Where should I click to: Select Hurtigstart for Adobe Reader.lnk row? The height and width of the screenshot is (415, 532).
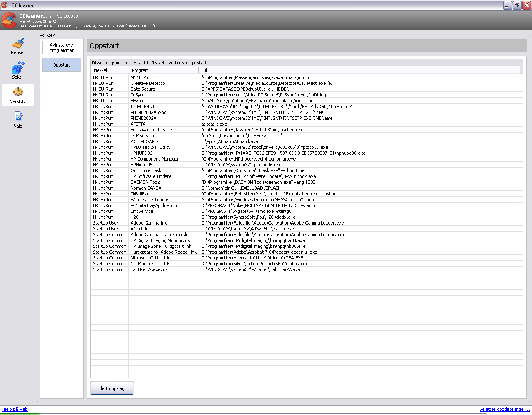point(306,252)
